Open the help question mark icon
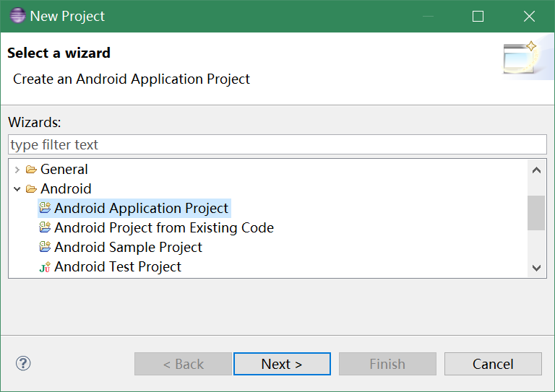Image resolution: width=555 pixels, height=392 pixels. [23, 363]
